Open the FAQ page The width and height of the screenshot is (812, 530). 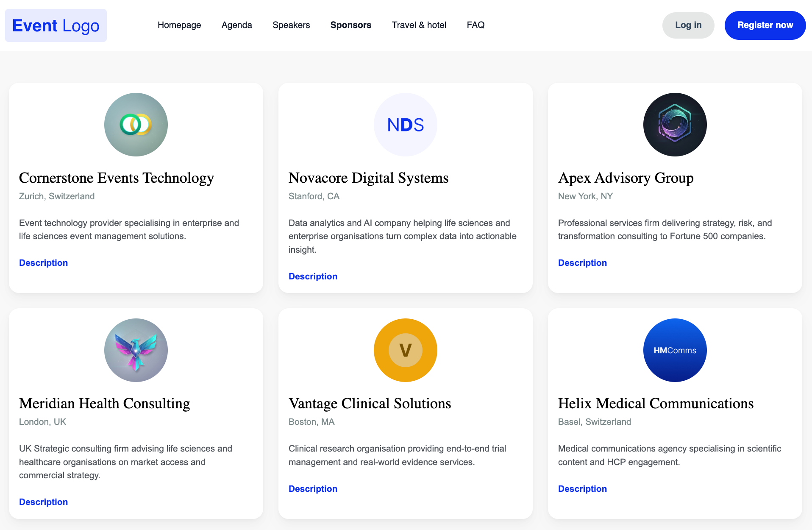(476, 25)
